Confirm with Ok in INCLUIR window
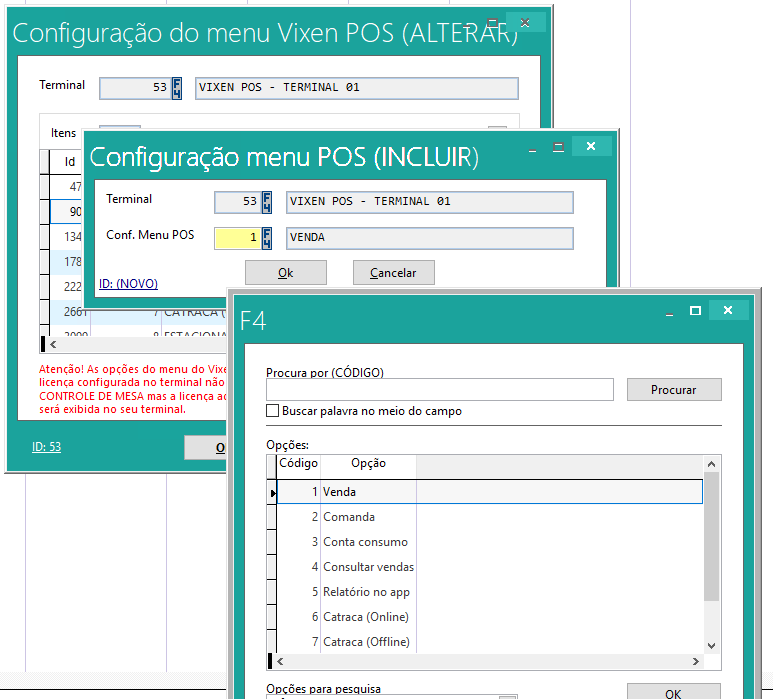 click(x=285, y=273)
